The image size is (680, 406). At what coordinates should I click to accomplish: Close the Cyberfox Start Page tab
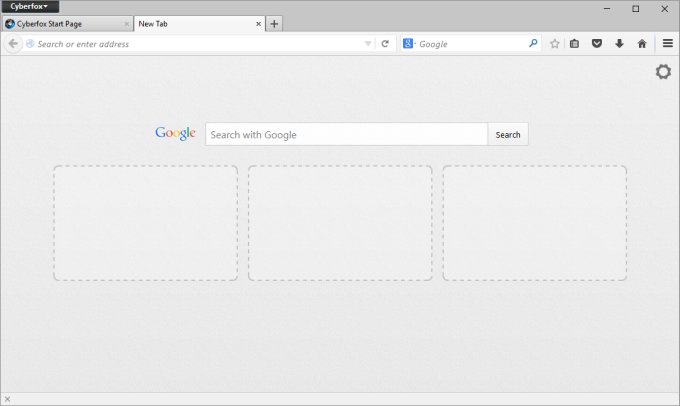126,24
